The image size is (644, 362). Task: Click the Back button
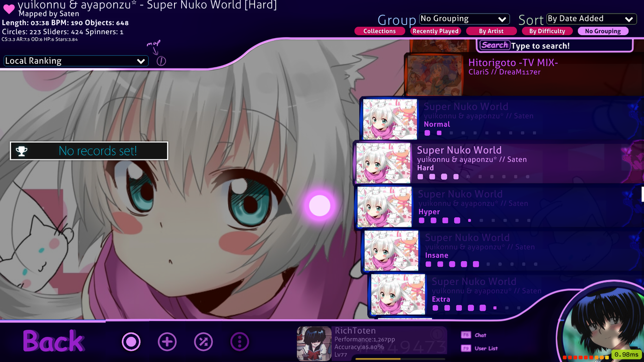[x=53, y=342]
